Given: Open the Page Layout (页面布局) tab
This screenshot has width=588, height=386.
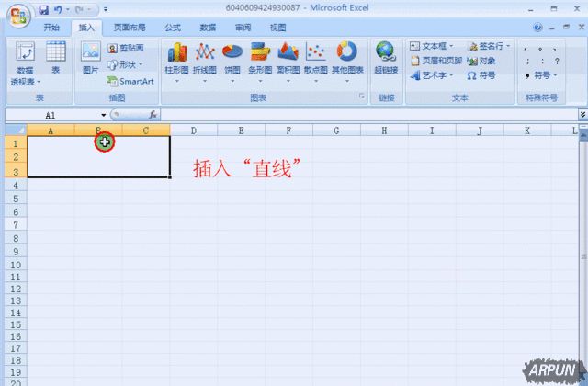Looking at the screenshot, I should coord(130,28).
